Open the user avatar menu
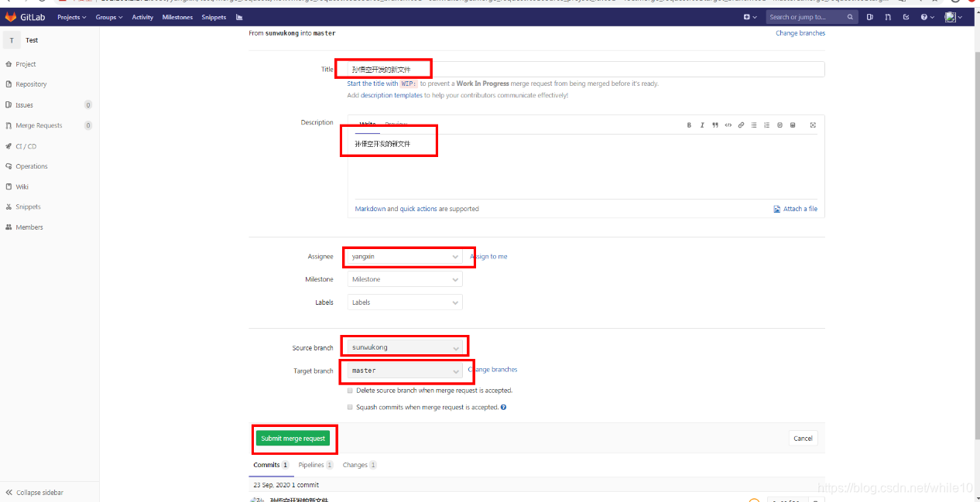The width and height of the screenshot is (980, 502). [x=953, y=17]
